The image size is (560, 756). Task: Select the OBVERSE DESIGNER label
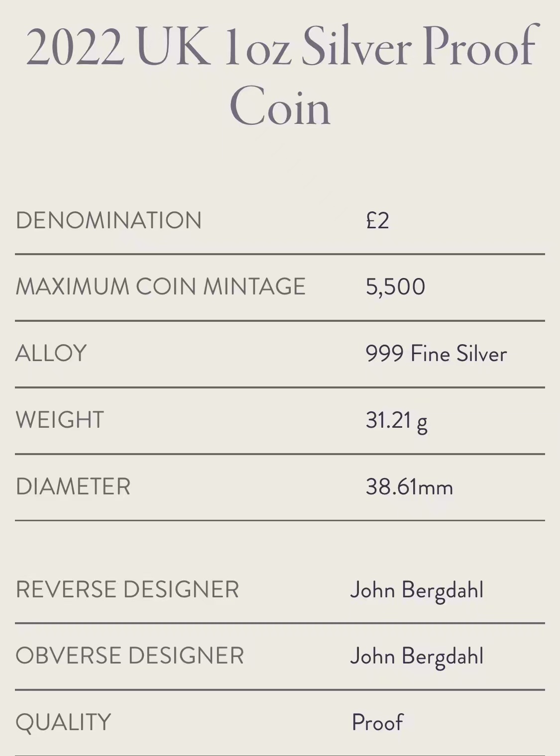coord(130,656)
